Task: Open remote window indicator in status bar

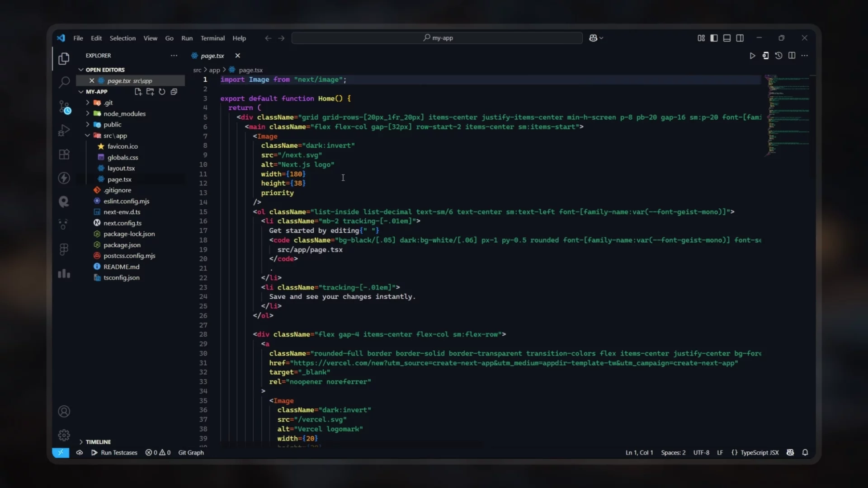Action: pos(61,452)
